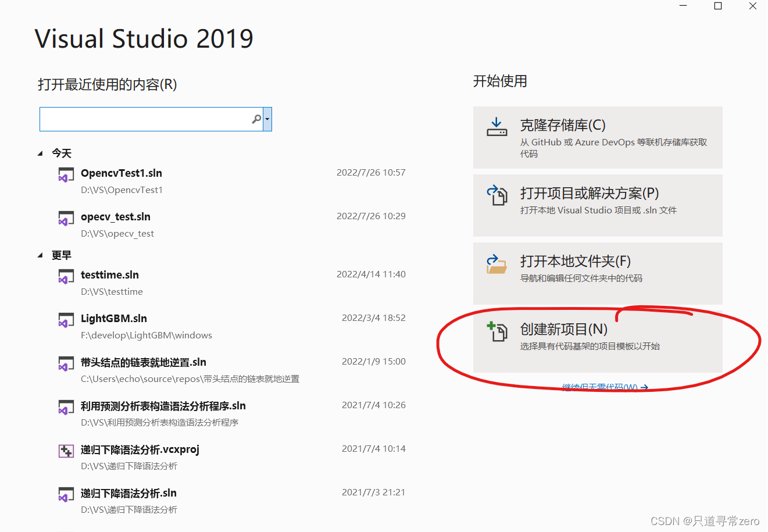Click the open project or solution icon
This screenshot has width=768, height=532.
pyautogui.click(x=497, y=195)
